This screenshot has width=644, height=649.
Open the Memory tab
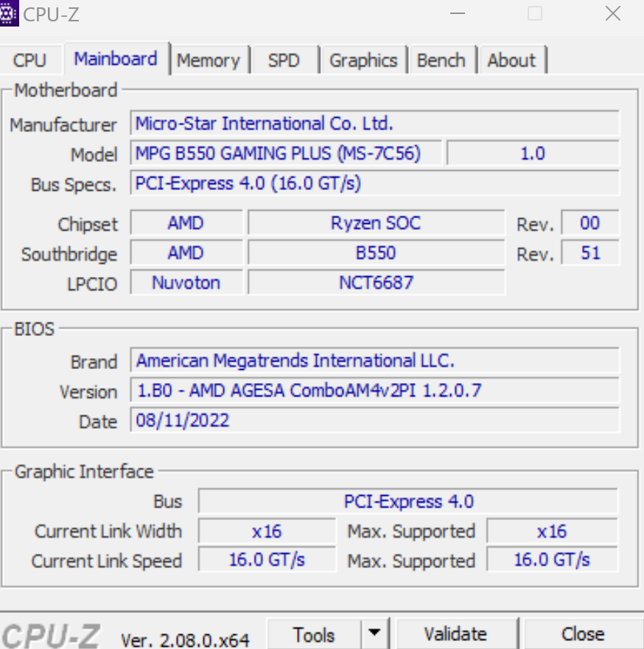pyautogui.click(x=209, y=60)
